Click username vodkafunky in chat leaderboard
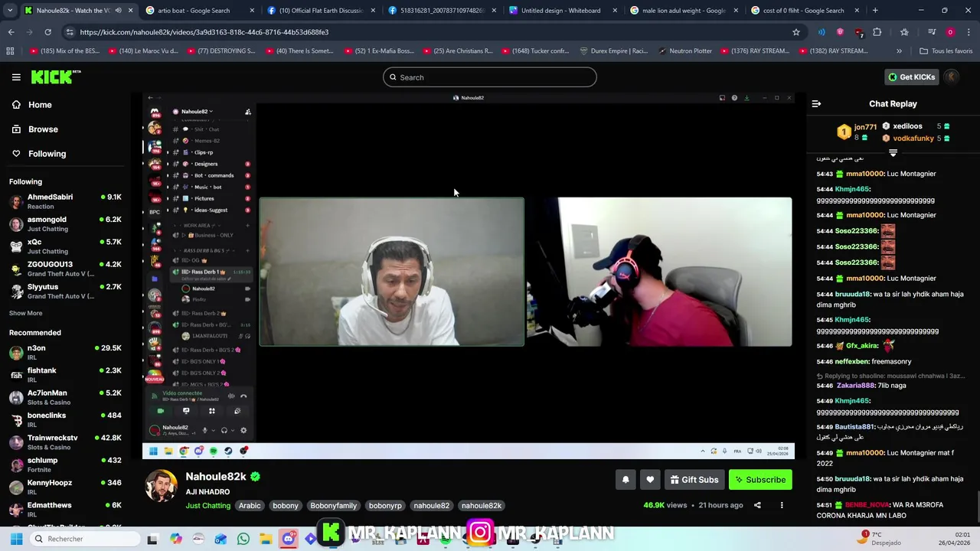Screen dimensions: 980x551 [913, 139]
